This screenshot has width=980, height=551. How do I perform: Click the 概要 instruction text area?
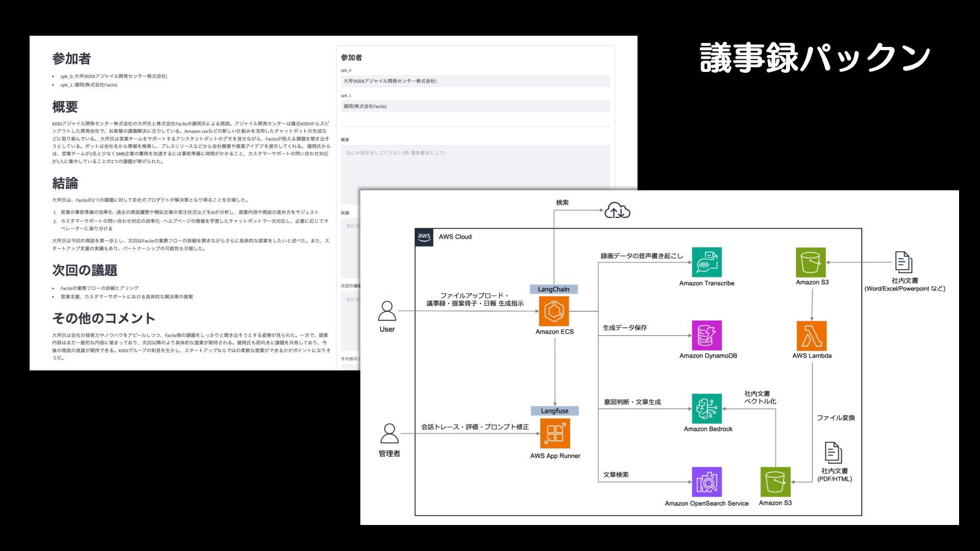(475, 166)
